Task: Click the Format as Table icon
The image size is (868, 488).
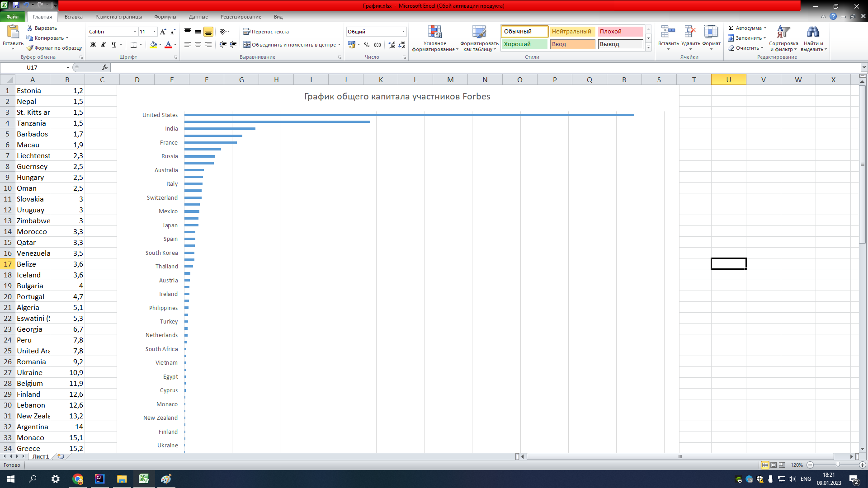Action: [479, 32]
